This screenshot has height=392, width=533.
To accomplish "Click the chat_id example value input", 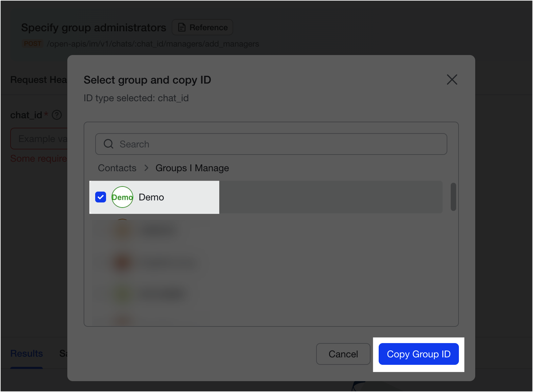I will (x=39, y=139).
